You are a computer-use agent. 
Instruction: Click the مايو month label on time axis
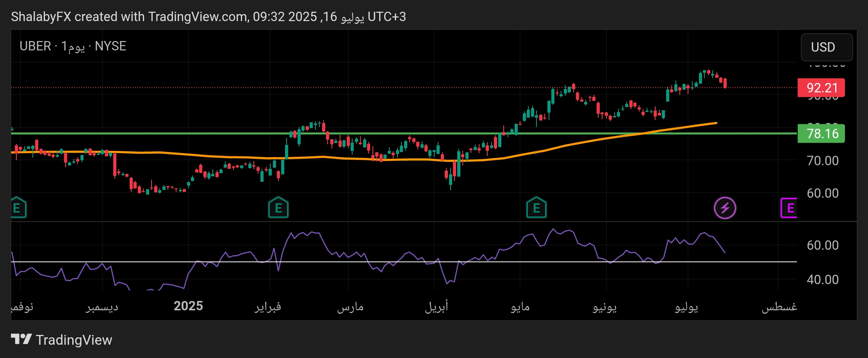click(x=520, y=307)
